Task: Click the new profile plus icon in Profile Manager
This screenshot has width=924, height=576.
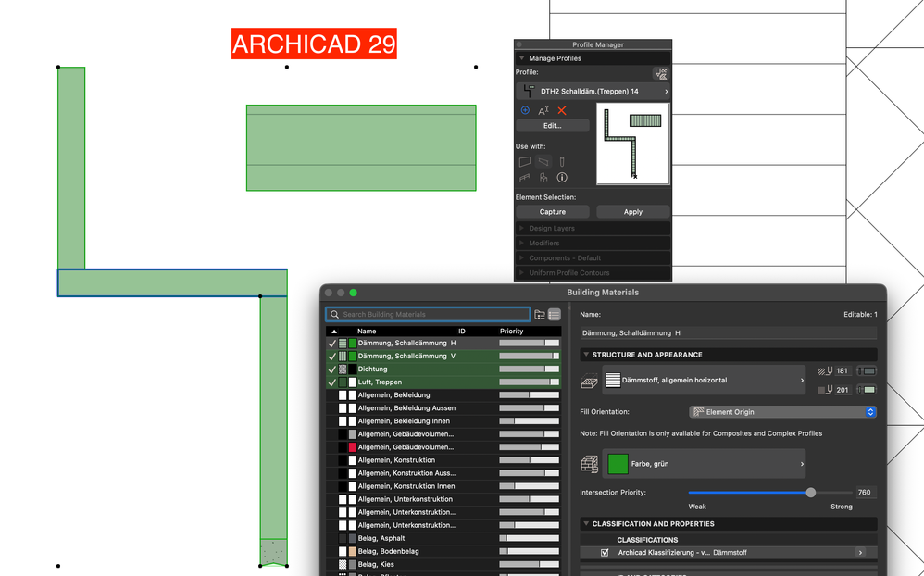Action: pos(525,110)
